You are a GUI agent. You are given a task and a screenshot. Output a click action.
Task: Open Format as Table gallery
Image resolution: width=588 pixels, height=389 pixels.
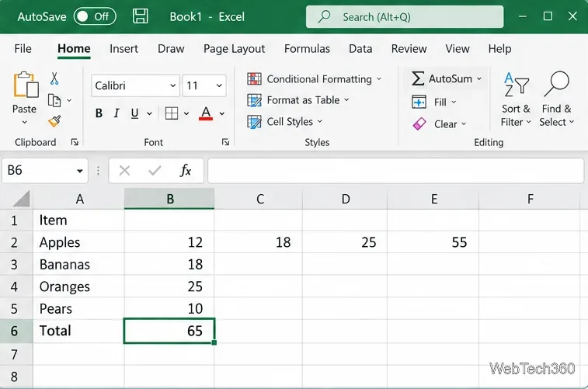pyautogui.click(x=298, y=100)
